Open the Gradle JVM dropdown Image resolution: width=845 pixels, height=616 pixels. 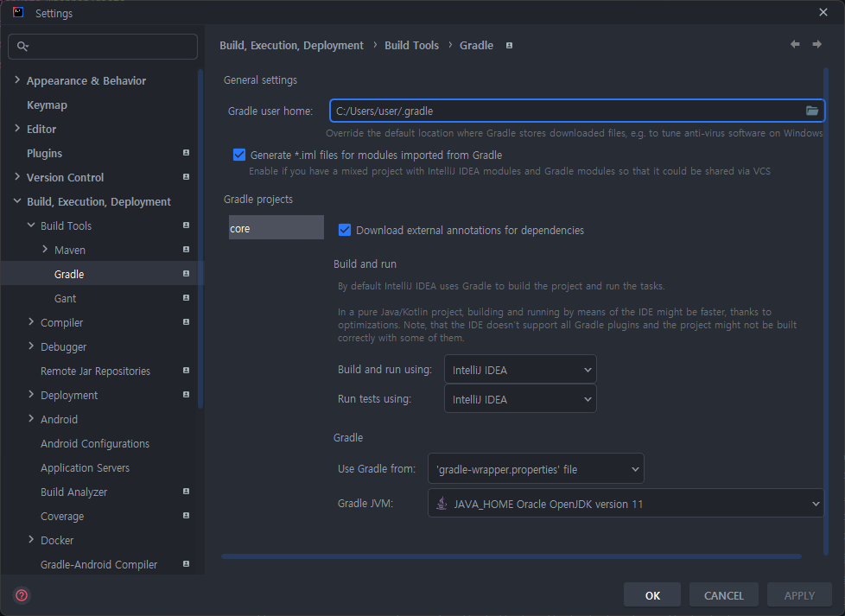[x=626, y=504]
